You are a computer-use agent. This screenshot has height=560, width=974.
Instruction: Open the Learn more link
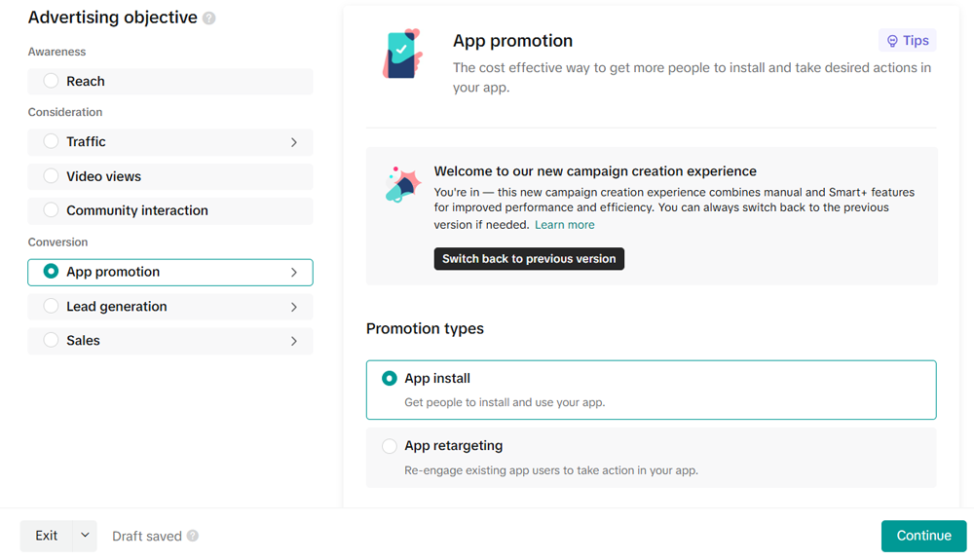point(565,225)
